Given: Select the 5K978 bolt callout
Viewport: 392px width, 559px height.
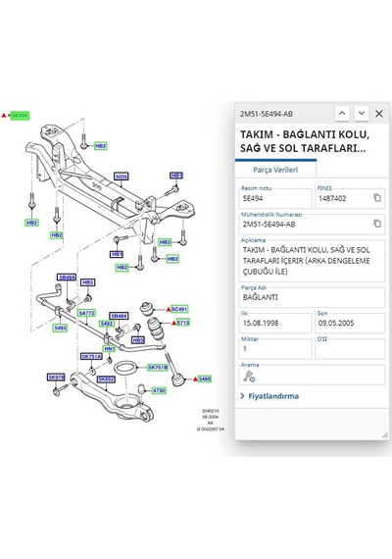Looking at the screenshot, I should point(56,378).
